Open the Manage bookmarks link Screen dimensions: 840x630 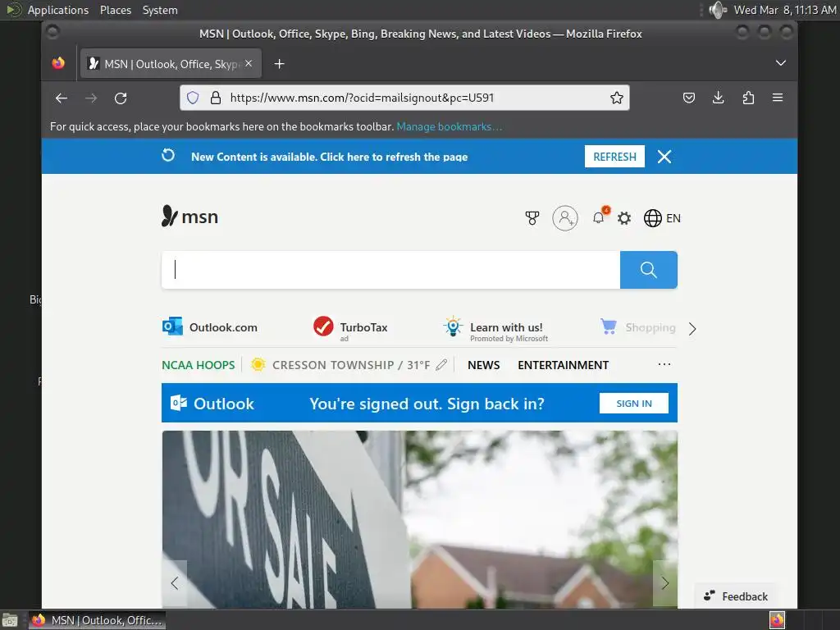[x=449, y=126]
